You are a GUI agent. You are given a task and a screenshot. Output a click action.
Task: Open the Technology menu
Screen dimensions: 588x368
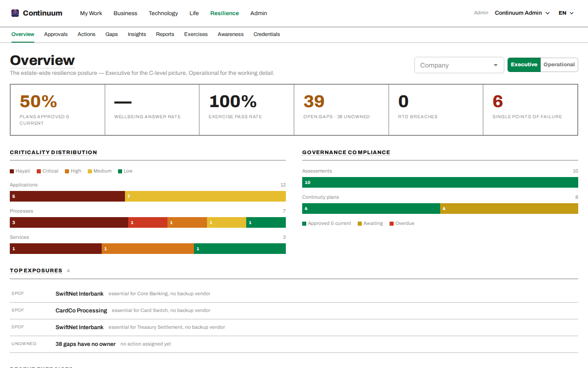click(x=163, y=13)
